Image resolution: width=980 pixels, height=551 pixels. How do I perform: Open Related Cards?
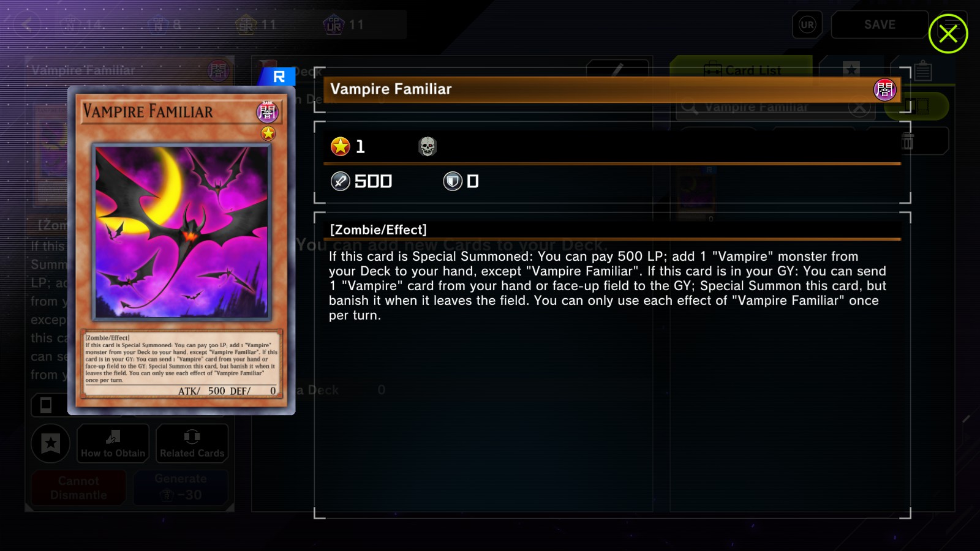coord(192,443)
